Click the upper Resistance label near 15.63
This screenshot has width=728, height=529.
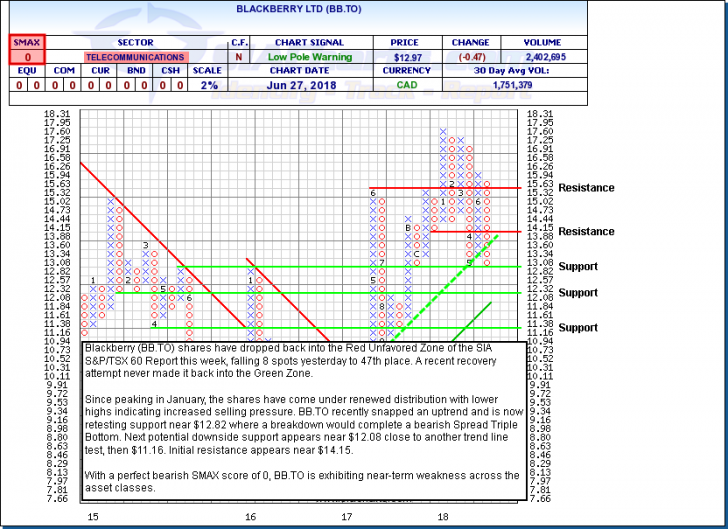pyautogui.click(x=586, y=188)
